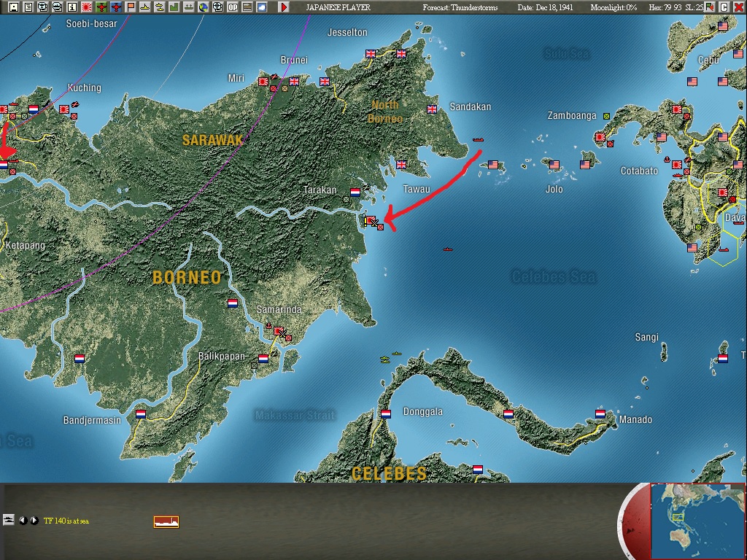This screenshot has width=747, height=560.
Task: Click the world minimap thumbnail
Action: point(697,521)
